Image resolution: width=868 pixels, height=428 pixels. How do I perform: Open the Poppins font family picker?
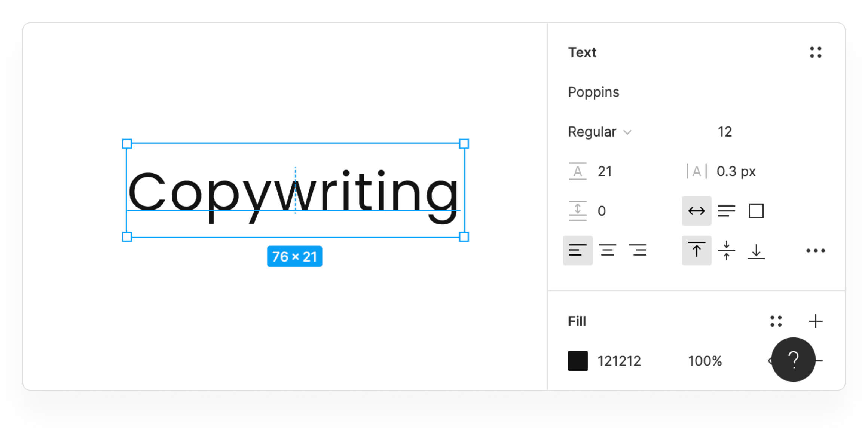point(594,92)
